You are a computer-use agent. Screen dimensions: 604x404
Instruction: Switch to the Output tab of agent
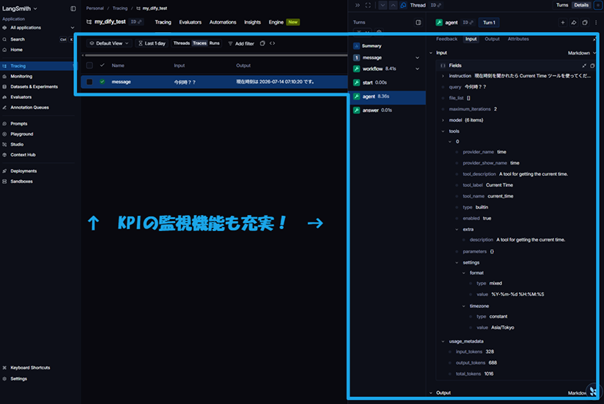pyautogui.click(x=492, y=39)
